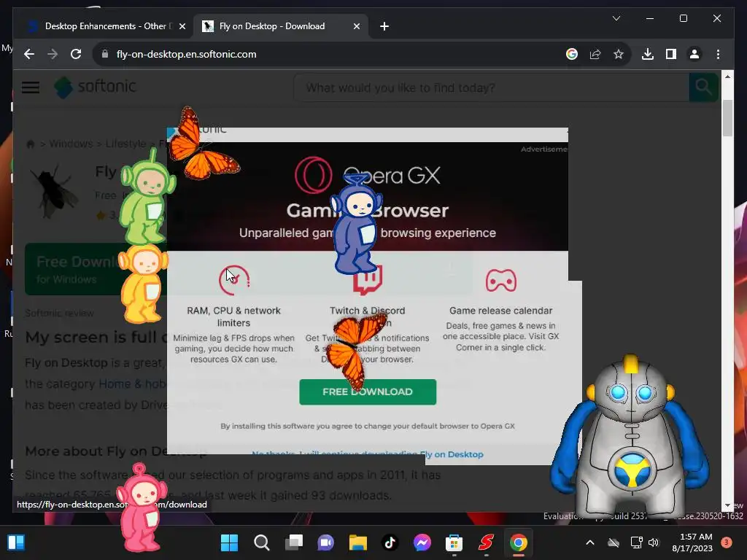Screen dimensions: 747x560
Task: Click No thanks continue downloading link
Action: pyautogui.click(x=368, y=454)
